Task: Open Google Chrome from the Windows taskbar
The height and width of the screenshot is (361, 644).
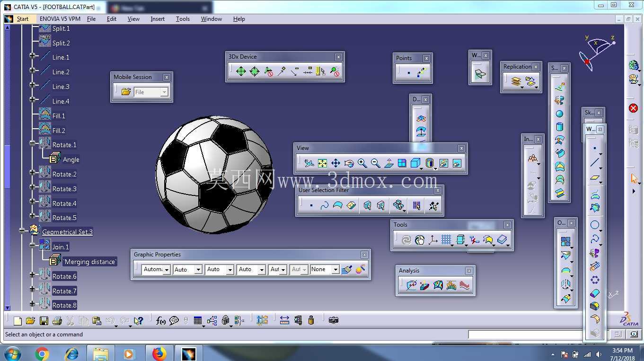Action: (x=42, y=354)
